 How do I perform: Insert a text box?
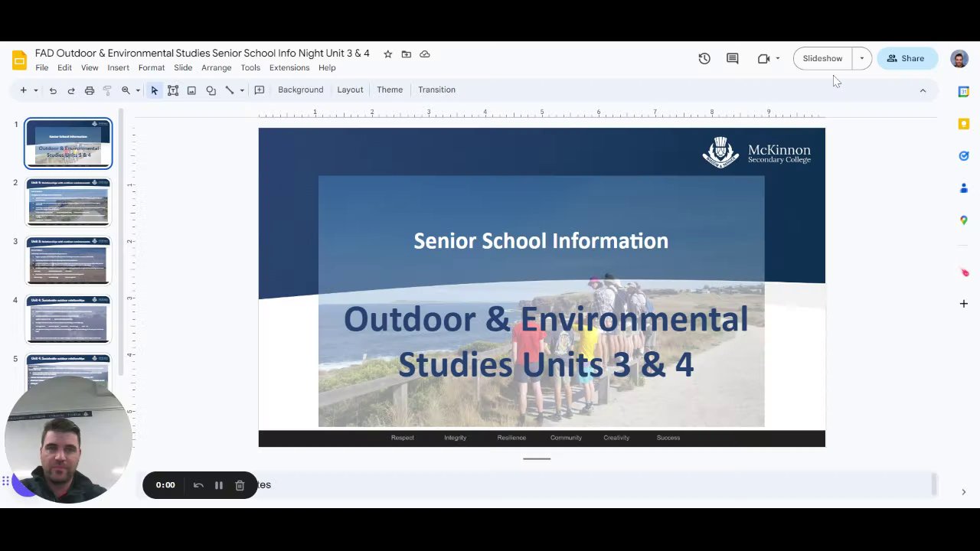click(x=173, y=90)
